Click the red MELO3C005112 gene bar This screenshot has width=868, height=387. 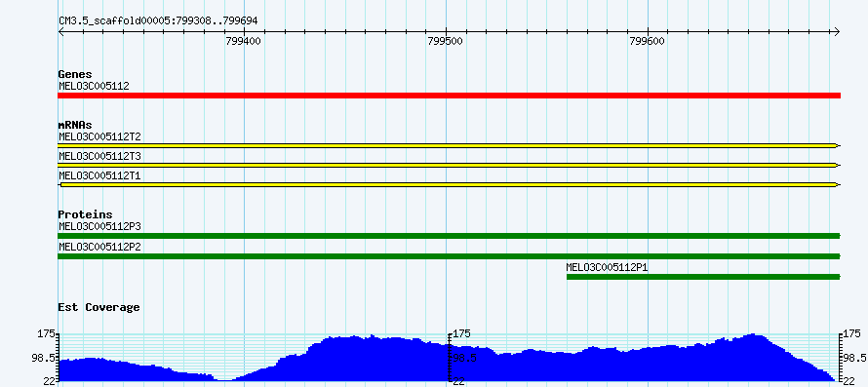pos(449,96)
